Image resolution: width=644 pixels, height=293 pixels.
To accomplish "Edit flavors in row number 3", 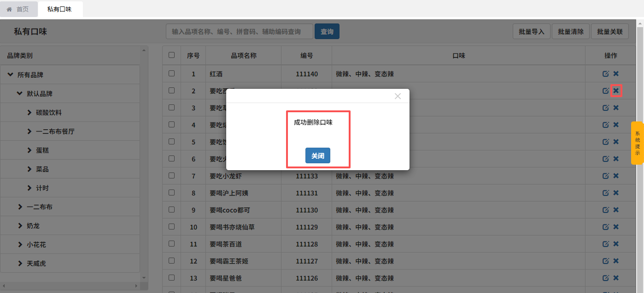I will pyautogui.click(x=606, y=108).
